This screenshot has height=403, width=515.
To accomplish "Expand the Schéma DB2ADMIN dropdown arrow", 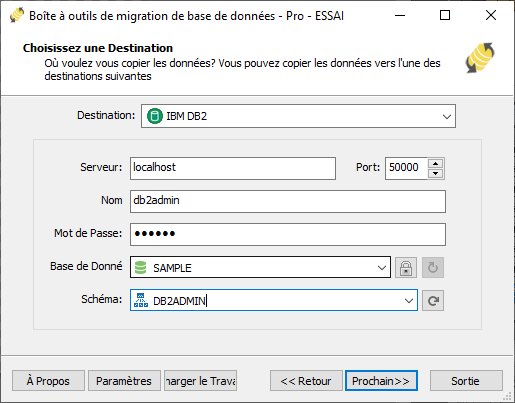I will tap(409, 301).
